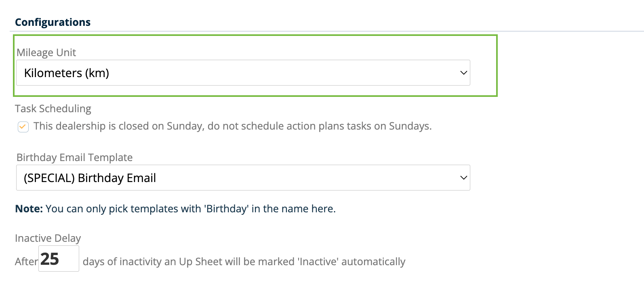Click the Sunday dealership closed checkbox label text
Viewport: 644px width, 289px height.
(232, 126)
